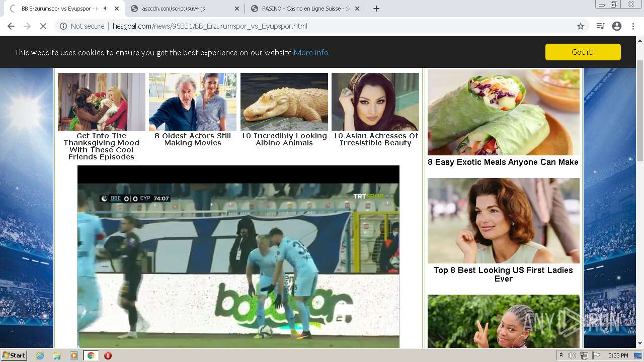This screenshot has width=644, height=362.
Task: Open Thanksgiving Friends Episodes thumbnail
Action: [102, 102]
